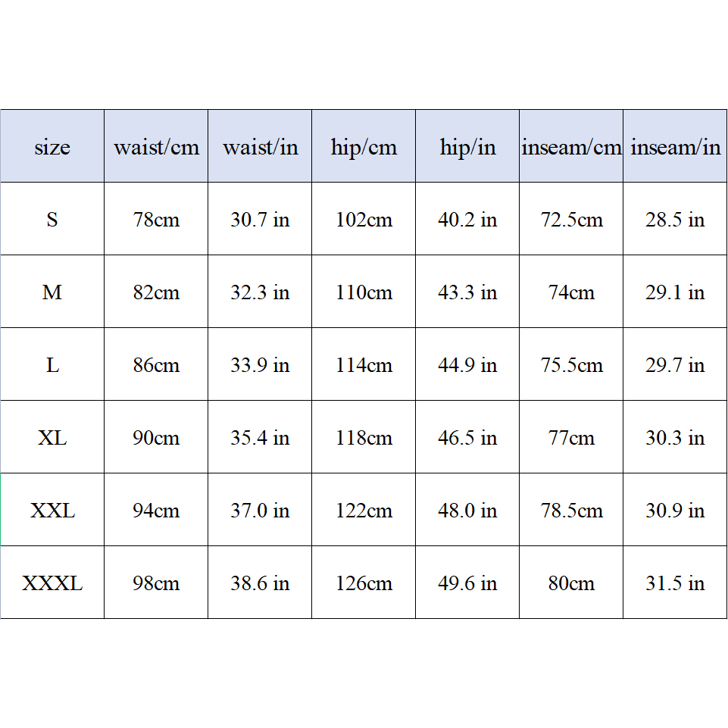The width and height of the screenshot is (728, 728).
Task: Click the M size row label
Action: tap(52, 292)
